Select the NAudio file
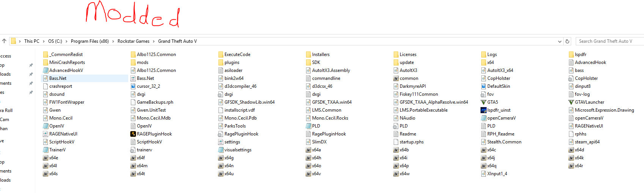This screenshot has width=644, height=193. click(x=404, y=118)
